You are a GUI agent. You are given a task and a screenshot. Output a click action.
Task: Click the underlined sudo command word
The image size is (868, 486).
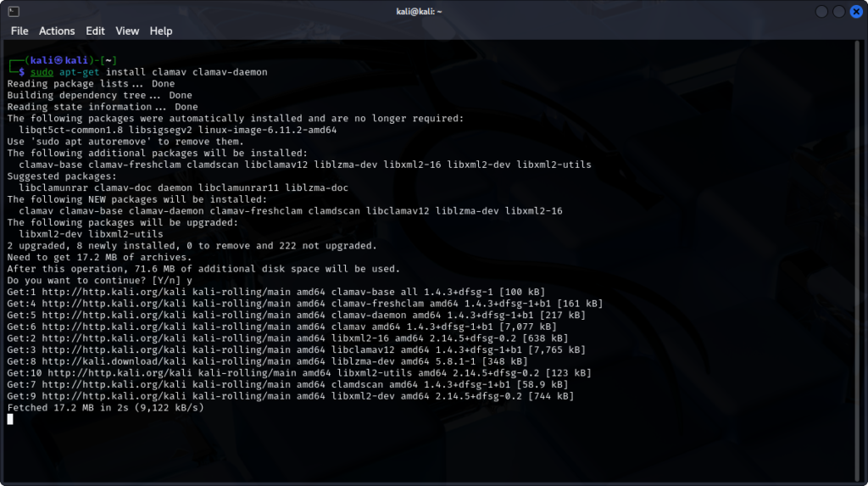click(42, 72)
